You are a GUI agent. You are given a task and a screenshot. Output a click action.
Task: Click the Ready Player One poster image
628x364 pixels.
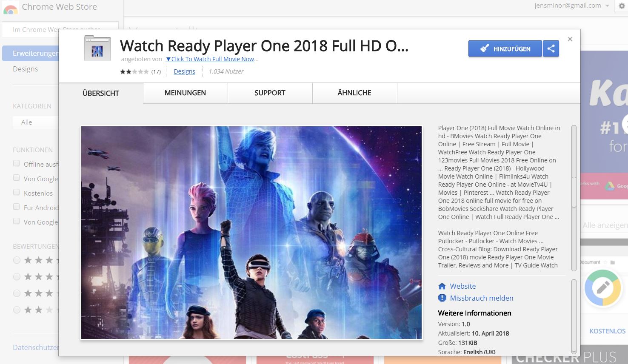point(251,232)
